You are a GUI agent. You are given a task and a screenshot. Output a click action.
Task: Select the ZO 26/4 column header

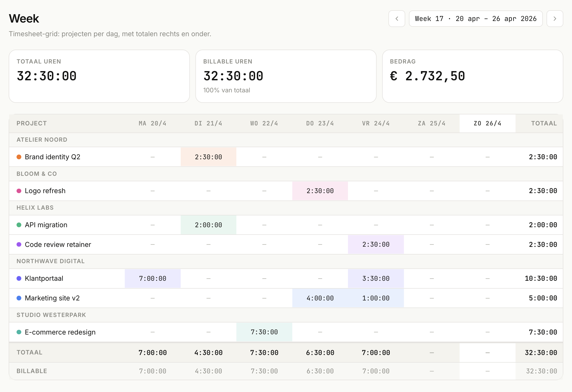coord(487,123)
